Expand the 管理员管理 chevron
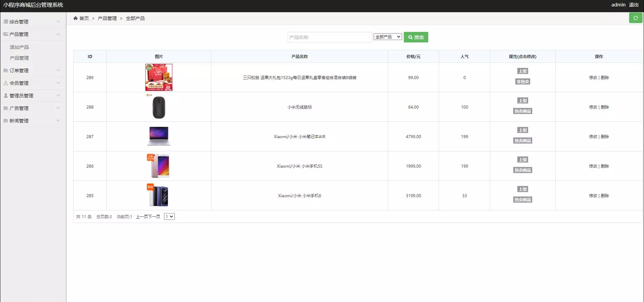This screenshot has width=644, height=302. [x=58, y=95]
